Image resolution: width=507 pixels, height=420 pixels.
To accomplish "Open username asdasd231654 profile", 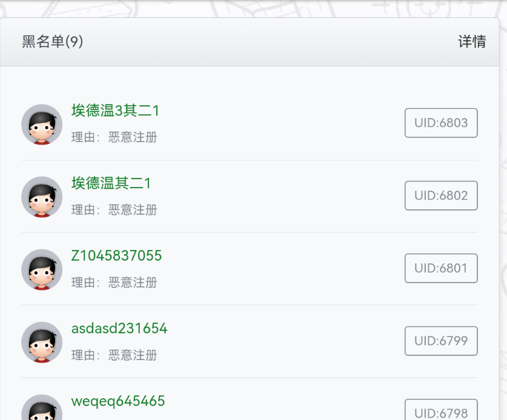I will pos(119,329).
